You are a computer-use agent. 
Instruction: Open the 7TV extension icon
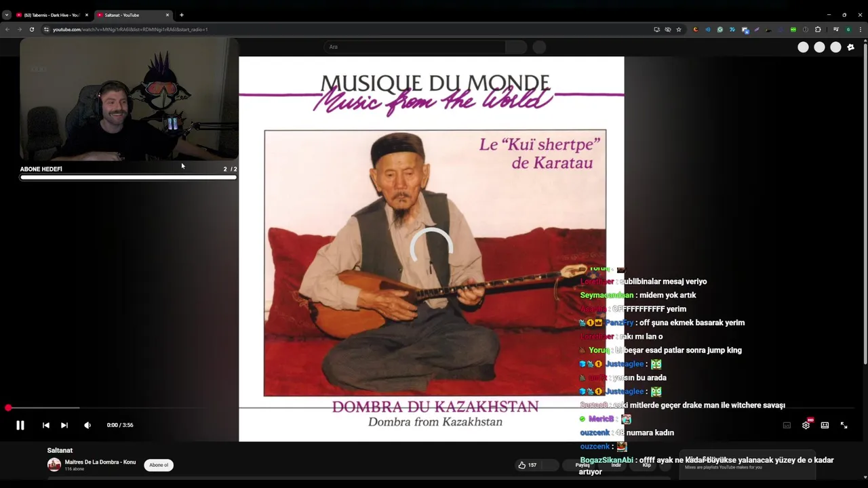point(732,29)
